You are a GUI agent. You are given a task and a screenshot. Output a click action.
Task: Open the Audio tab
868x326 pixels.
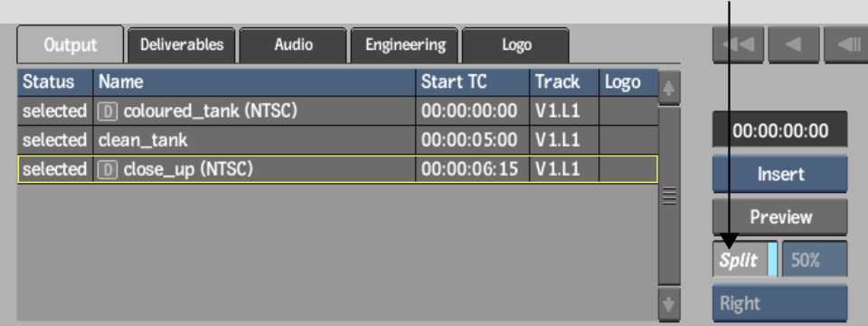pos(293,45)
